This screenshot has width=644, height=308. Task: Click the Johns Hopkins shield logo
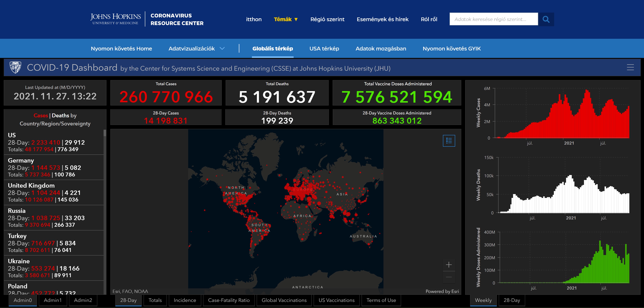click(x=15, y=67)
